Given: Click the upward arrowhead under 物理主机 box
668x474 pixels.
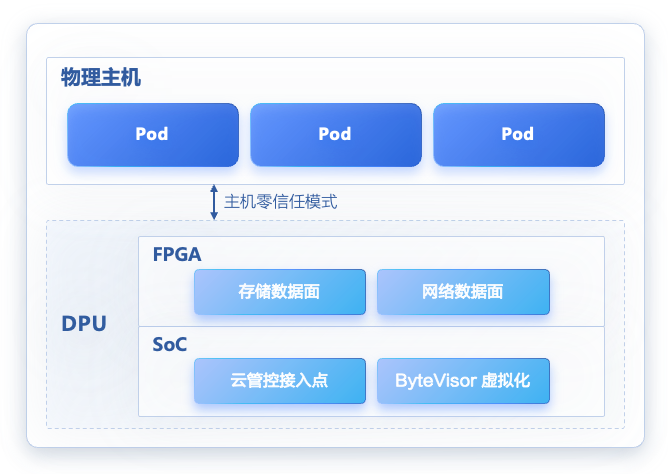Looking at the screenshot, I should point(213,189).
